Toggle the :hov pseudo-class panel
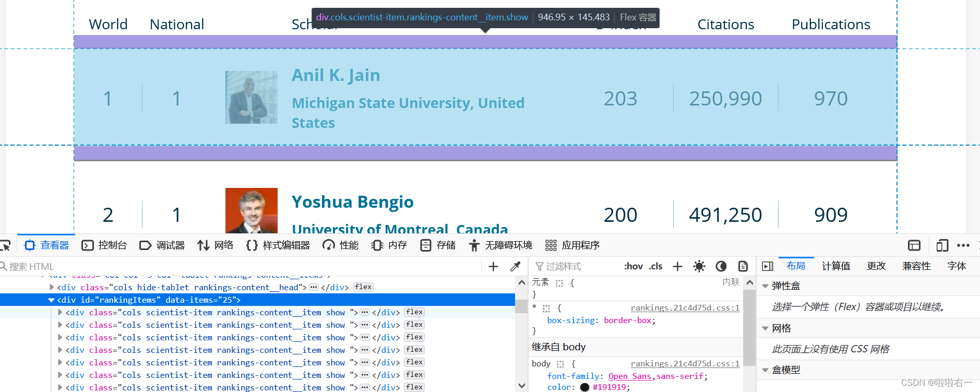The height and width of the screenshot is (392, 980). pos(634,267)
